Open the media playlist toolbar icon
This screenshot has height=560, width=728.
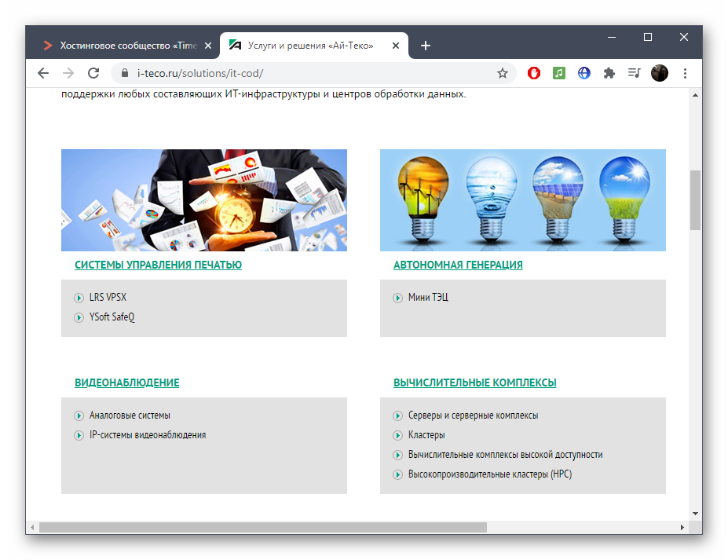[x=634, y=73]
